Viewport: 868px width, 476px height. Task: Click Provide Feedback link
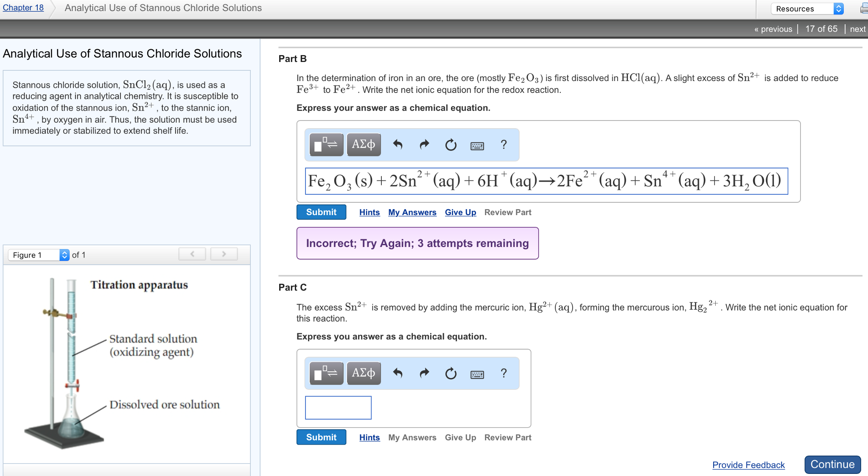click(x=748, y=465)
